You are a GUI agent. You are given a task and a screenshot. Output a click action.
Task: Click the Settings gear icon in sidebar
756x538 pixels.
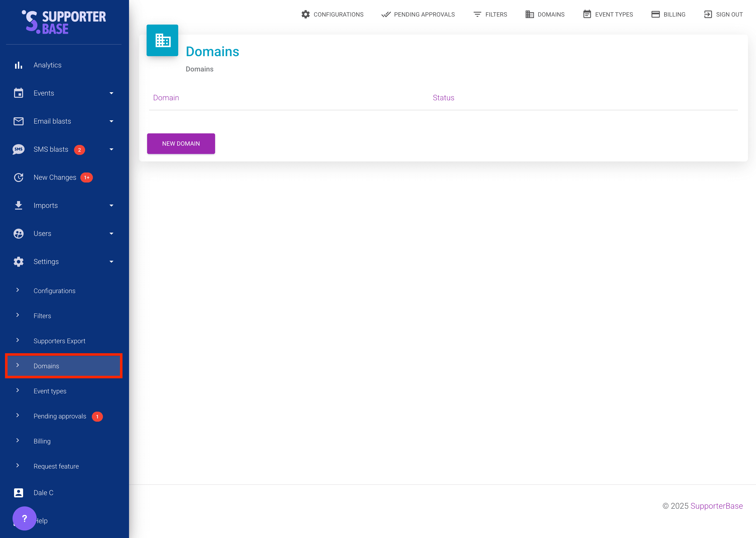[x=19, y=262]
